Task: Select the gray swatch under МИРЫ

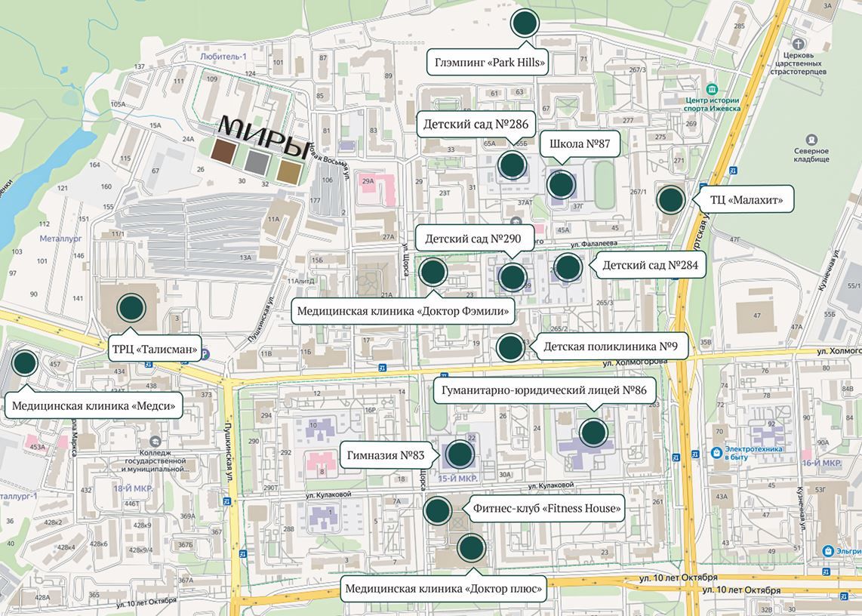Action: [257, 160]
